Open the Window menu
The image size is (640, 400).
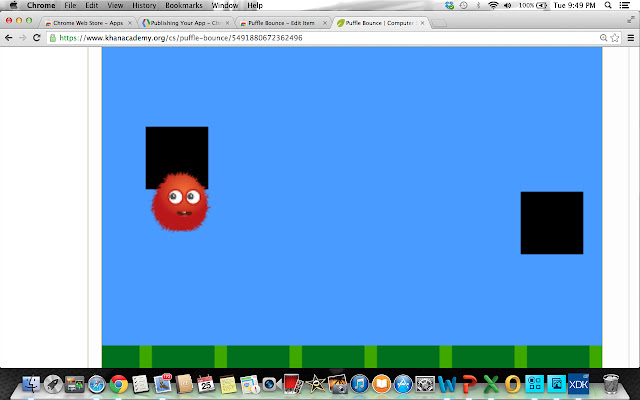pos(225,5)
